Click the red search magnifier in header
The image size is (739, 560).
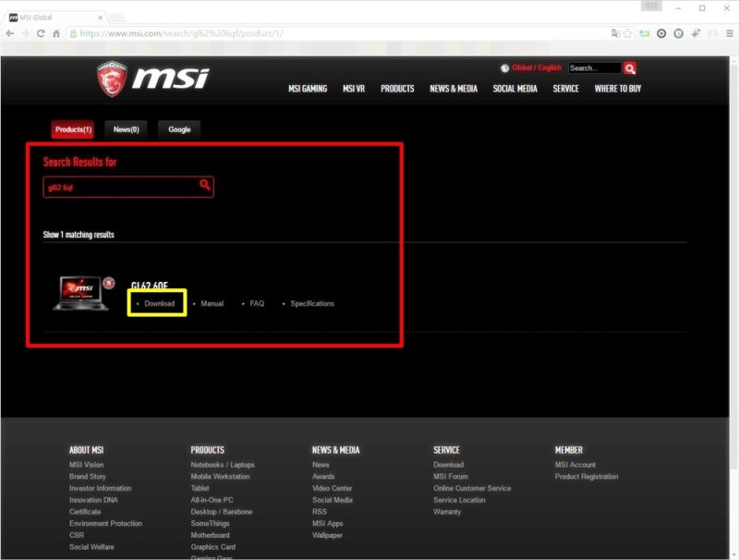tap(630, 68)
